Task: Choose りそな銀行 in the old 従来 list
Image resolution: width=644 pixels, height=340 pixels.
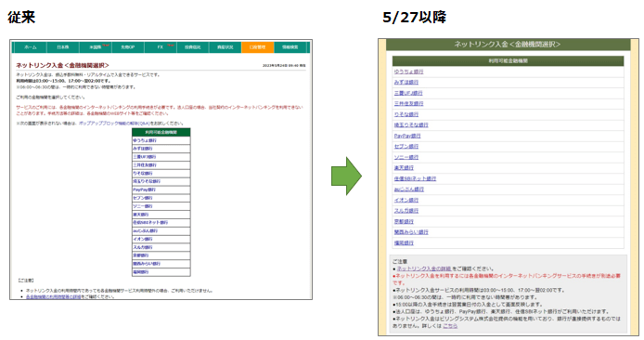Action: [143, 174]
